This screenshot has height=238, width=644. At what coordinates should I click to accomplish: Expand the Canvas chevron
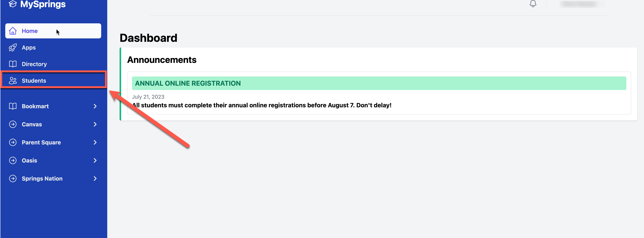click(95, 124)
